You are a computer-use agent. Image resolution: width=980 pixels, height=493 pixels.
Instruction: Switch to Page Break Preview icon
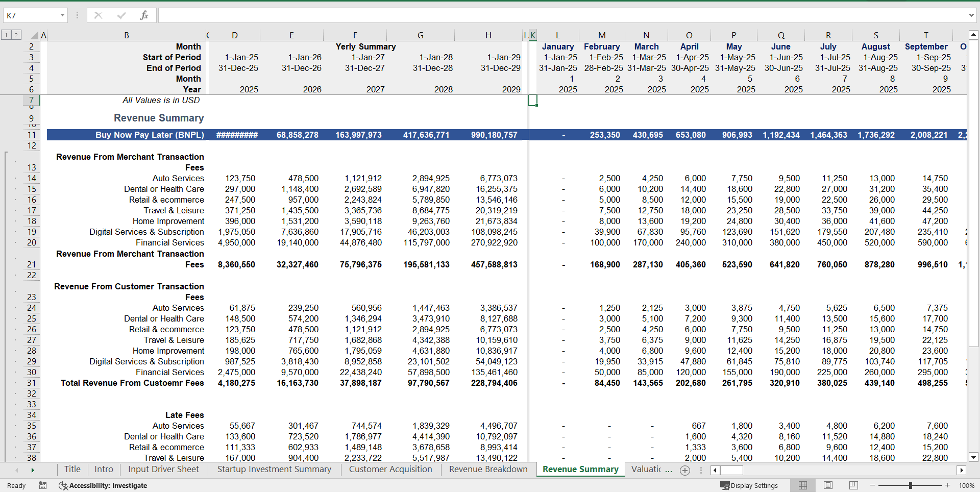(853, 485)
